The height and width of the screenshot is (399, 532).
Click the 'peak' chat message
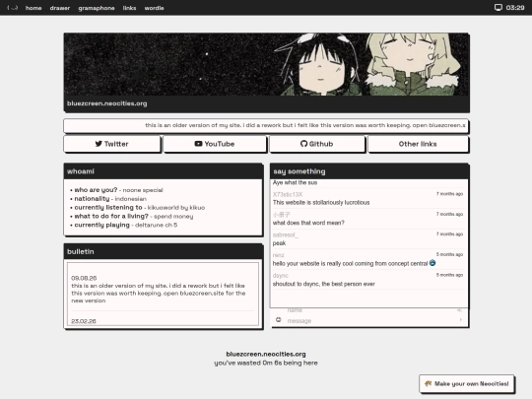click(279, 243)
